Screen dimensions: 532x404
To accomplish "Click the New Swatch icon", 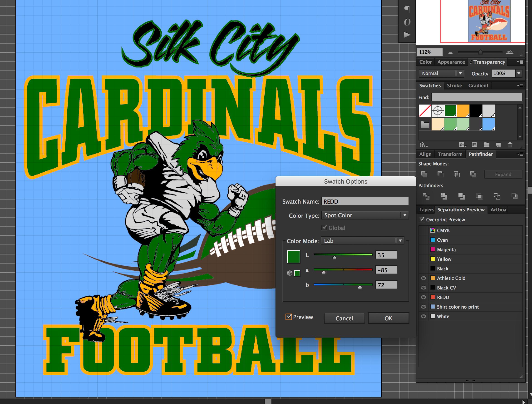I will [498, 145].
